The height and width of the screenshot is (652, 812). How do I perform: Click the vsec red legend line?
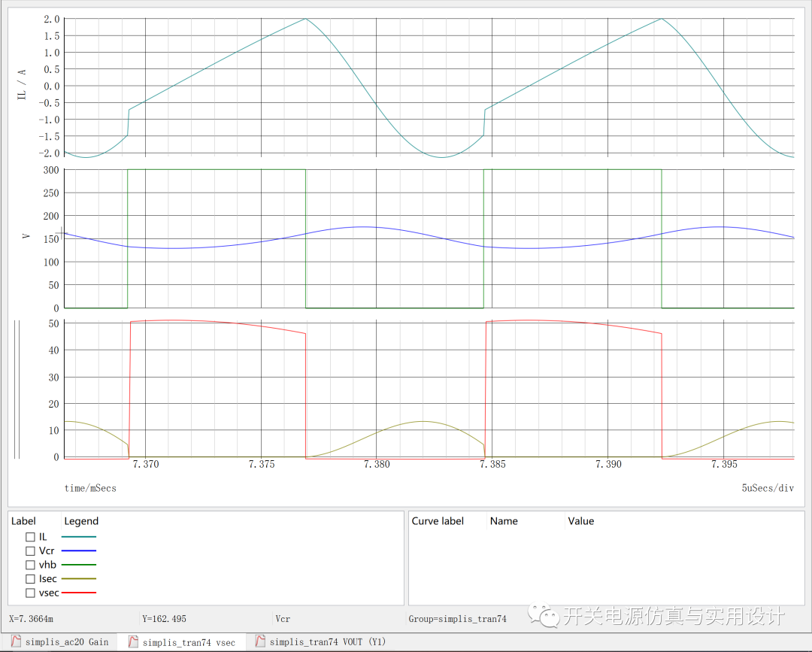pos(79,593)
